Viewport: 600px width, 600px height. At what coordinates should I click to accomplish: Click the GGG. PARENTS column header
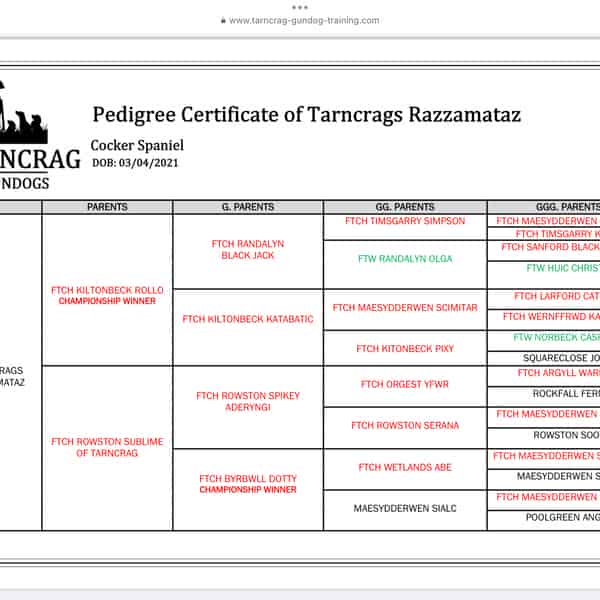[x=544, y=207]
